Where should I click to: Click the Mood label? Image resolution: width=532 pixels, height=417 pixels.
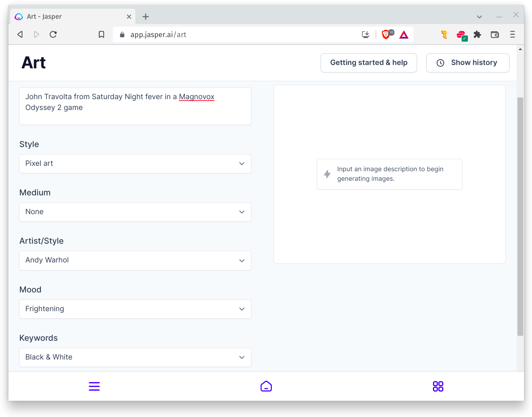pos(30,290)
